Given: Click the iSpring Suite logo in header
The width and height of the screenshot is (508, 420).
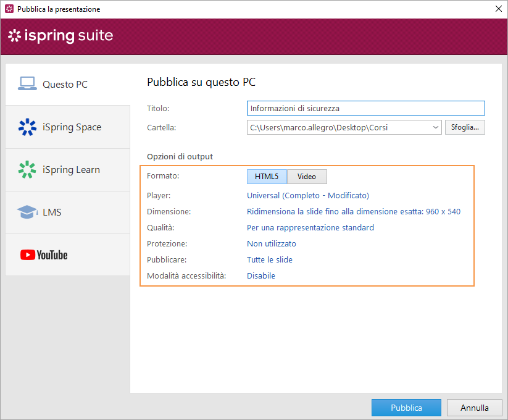Looking at the screenshot, I should 60,36.
